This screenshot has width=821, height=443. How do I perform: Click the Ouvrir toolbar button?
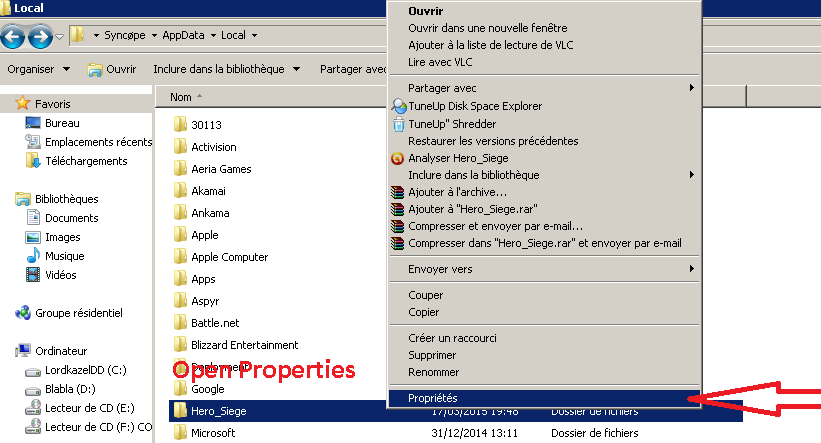click(112, 69)
